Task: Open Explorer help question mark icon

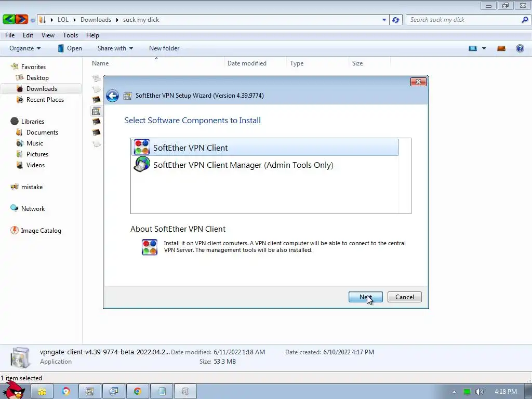Action: pos(520,48)
